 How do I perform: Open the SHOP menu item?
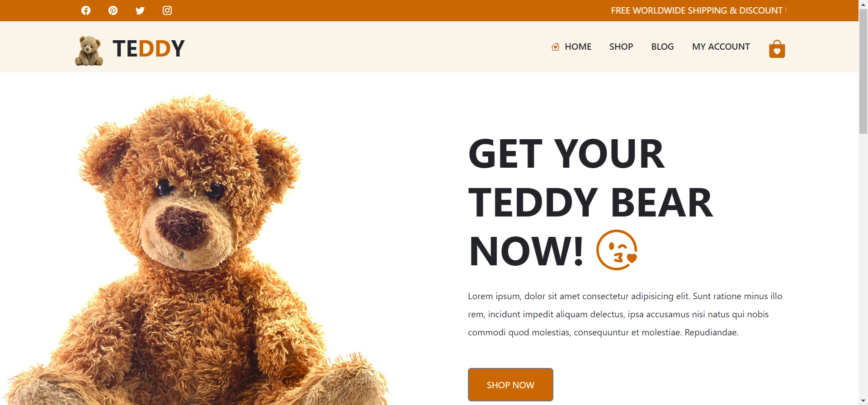click(x=621, y=47)
